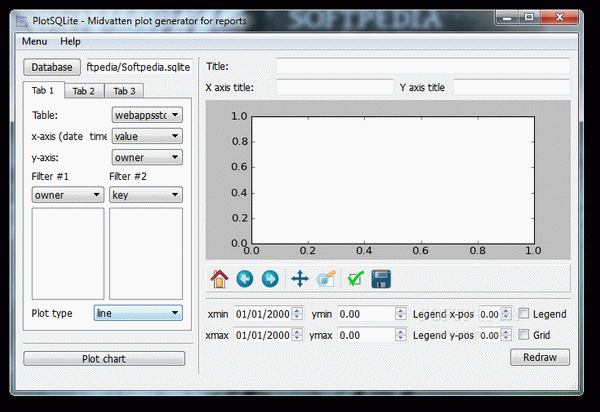600x412 pixels.
Task: Click the Title input field
Action: tap(423, 66)
